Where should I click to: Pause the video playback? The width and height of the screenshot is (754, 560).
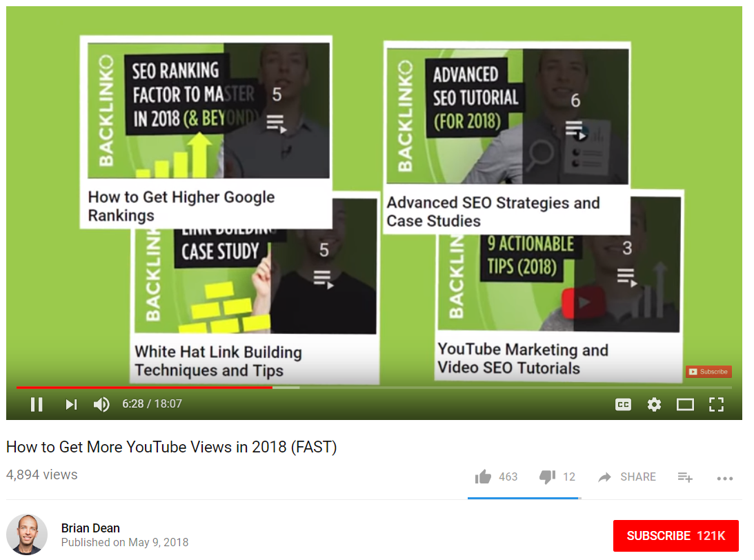pyautogui.click(x=37, y=404)
